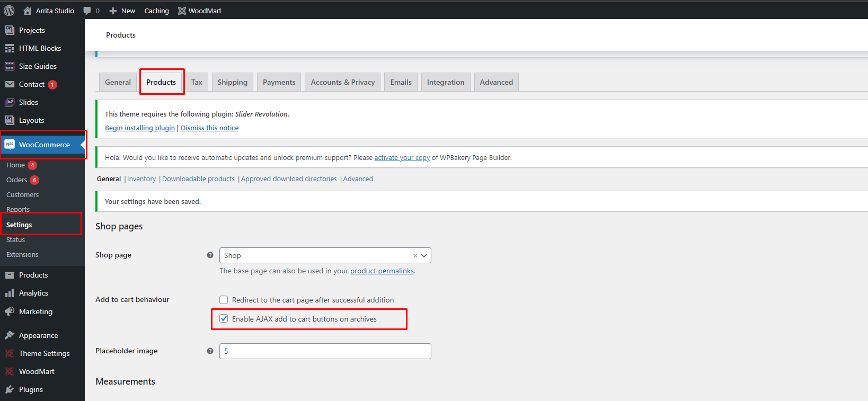Select the General products subsection
This screenshot has height=401, width=868.
[109, 179]
